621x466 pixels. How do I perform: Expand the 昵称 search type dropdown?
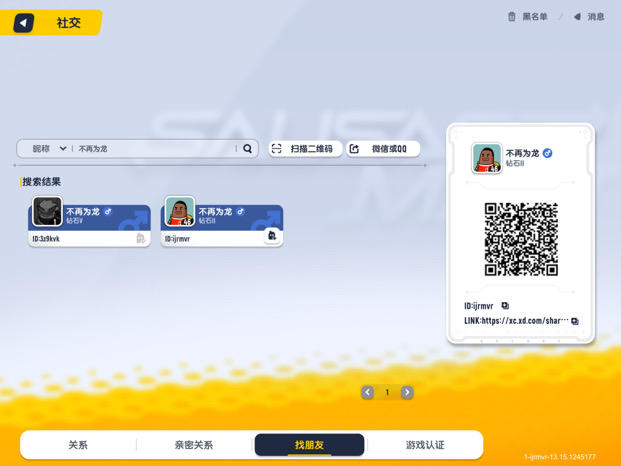[49, 149]
